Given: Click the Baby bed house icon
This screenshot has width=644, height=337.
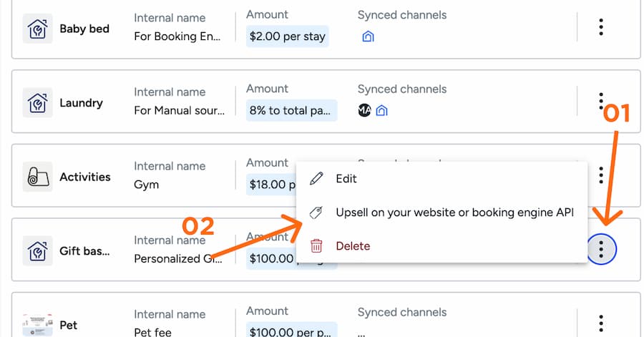Looking at the screenshot, I should coord(37,29).
